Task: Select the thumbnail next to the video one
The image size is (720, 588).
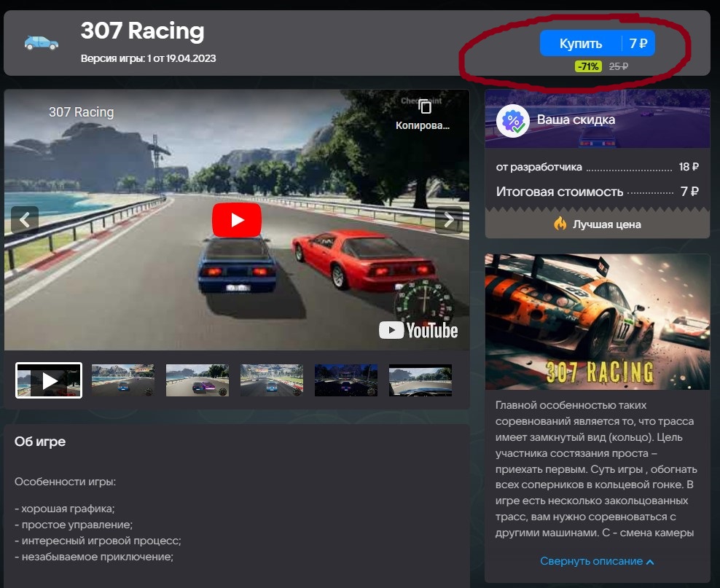Action: [123, 380]
